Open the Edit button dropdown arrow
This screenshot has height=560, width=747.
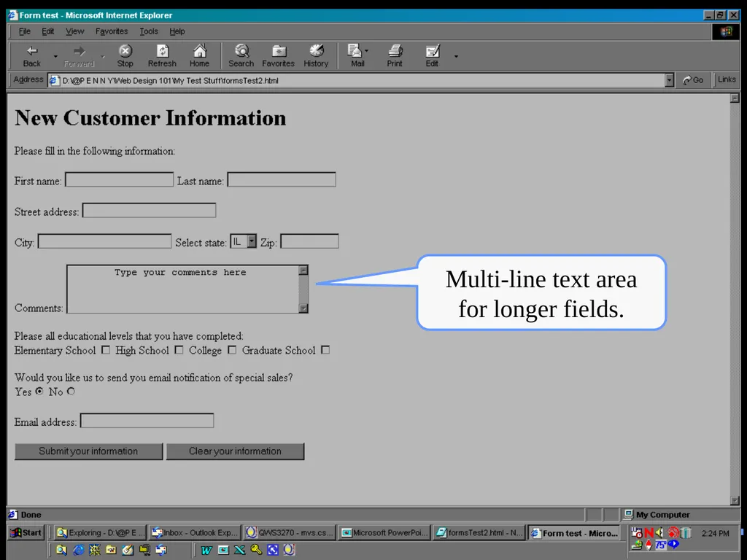pos(456,56)
